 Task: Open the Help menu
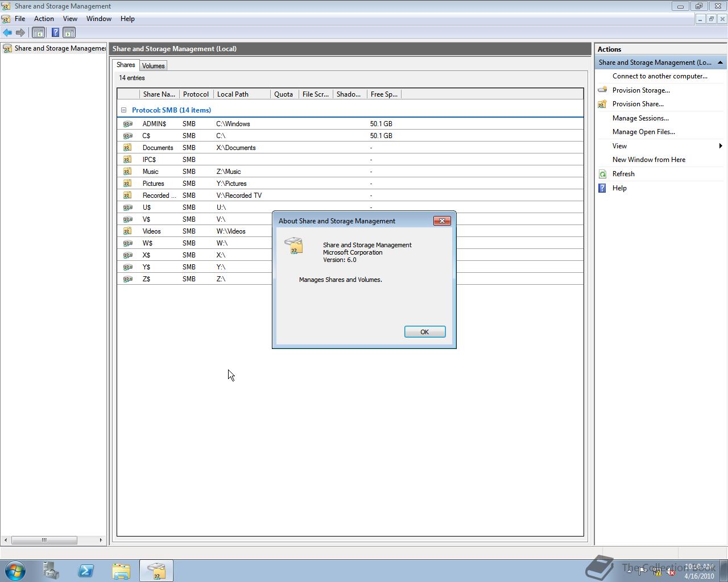(x=127, y=19)
